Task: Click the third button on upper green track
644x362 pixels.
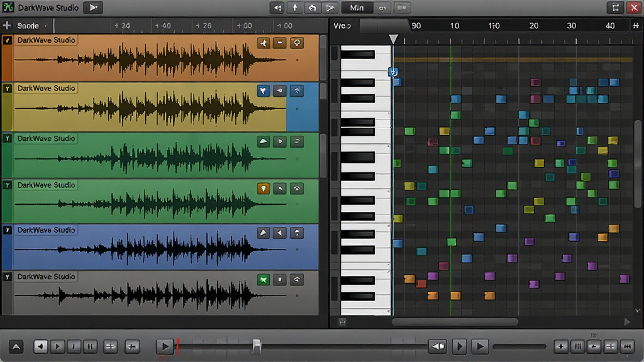Action: 297,141
